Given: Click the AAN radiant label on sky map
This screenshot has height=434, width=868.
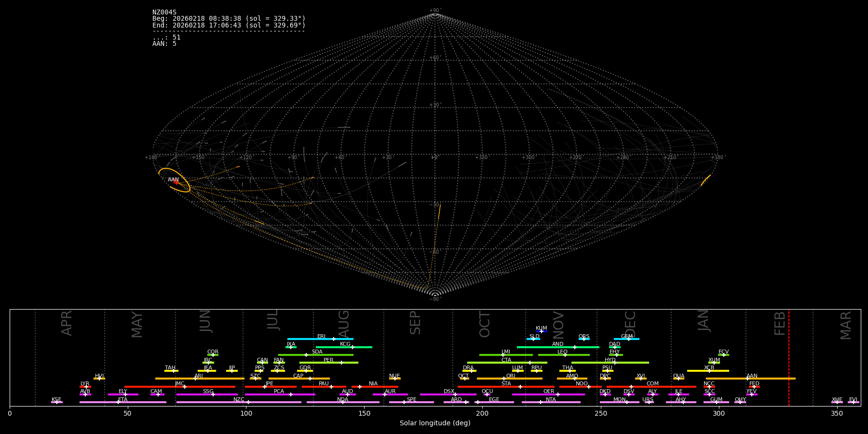Looking at the screenshot, I should coord(173,180).
